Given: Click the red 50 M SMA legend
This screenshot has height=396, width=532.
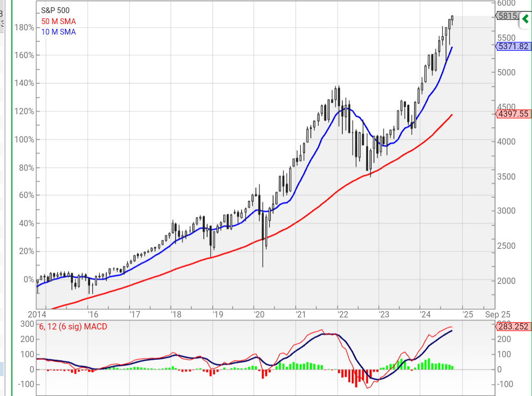Looking at the screenshot, I should 58,21.
